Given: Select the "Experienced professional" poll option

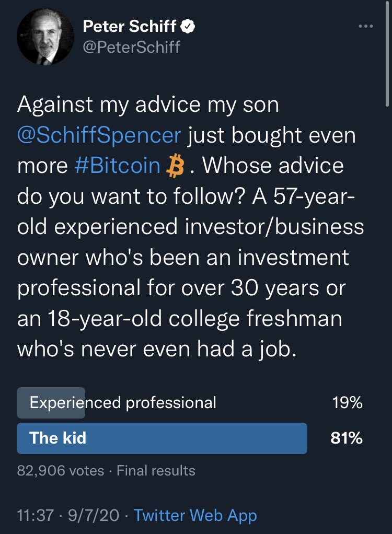Looking at the screenshot, I should tap(123, 402).
